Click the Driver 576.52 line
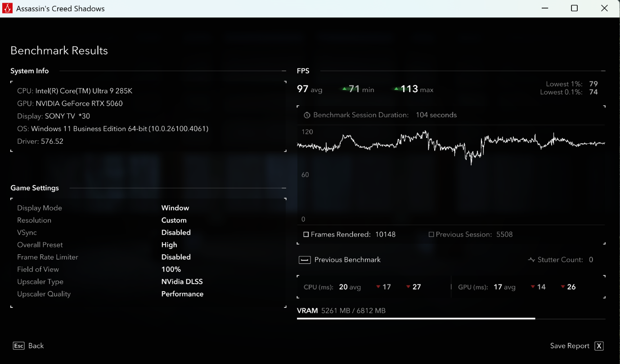620x364 pixels. (x=40, y=141)
